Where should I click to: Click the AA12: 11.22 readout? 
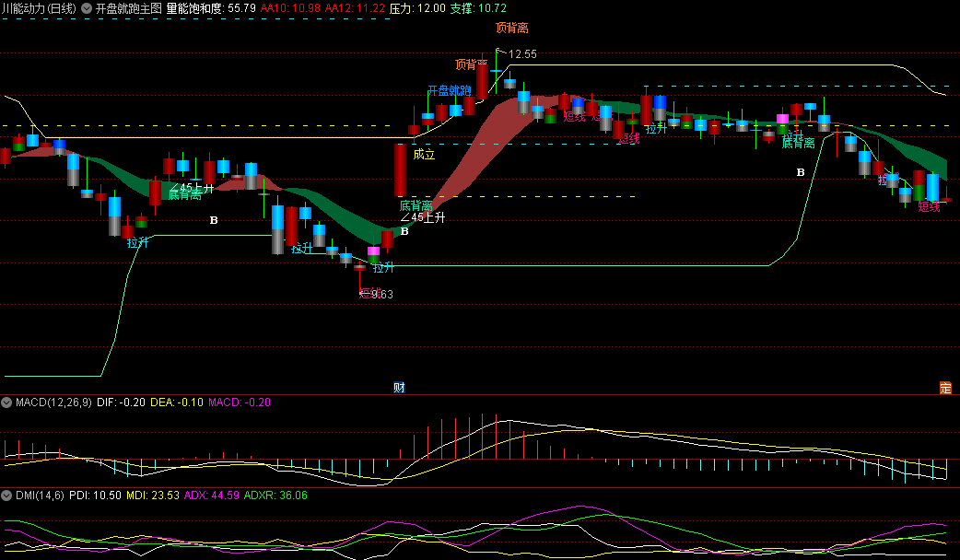click(x=355, y=8)
